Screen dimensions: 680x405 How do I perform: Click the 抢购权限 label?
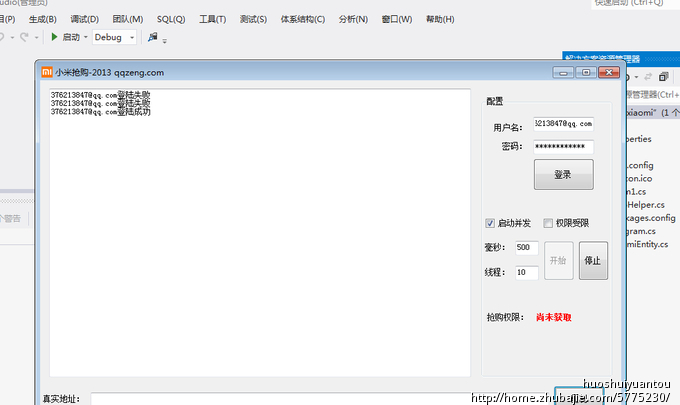pos(505,317)
